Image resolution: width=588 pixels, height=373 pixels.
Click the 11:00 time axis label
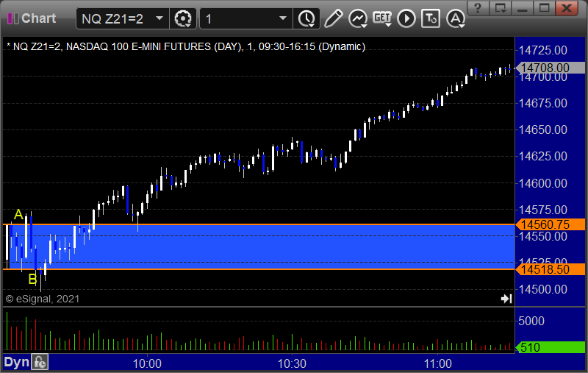437,363
